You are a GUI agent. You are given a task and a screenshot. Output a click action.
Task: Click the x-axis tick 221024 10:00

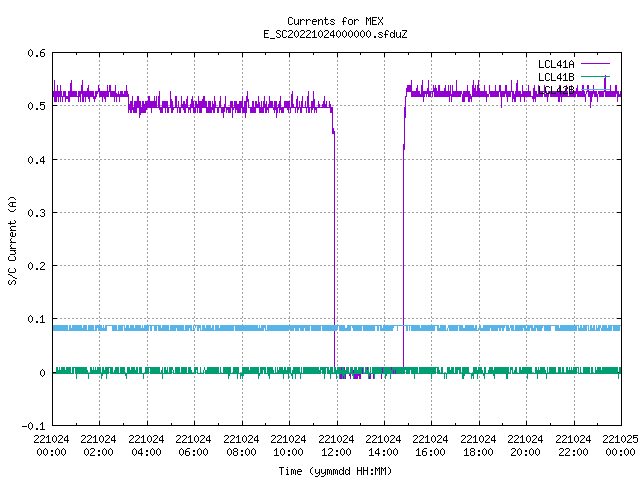[x=288, y=445]
